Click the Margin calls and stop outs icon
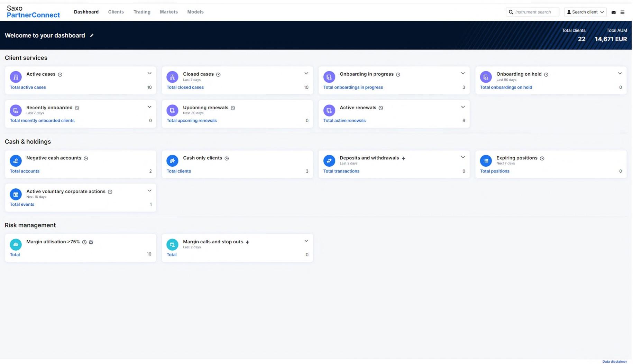The height and width of the screenshot is (364, 633). (x=172, y=244)
